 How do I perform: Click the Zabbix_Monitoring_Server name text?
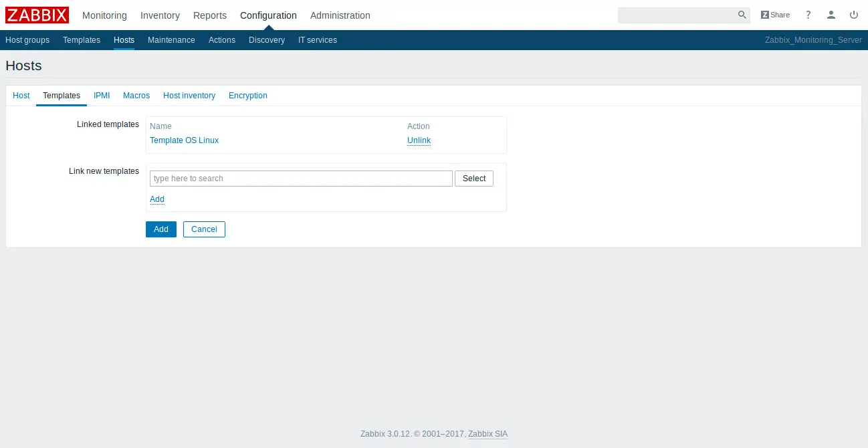click(813, 40)
